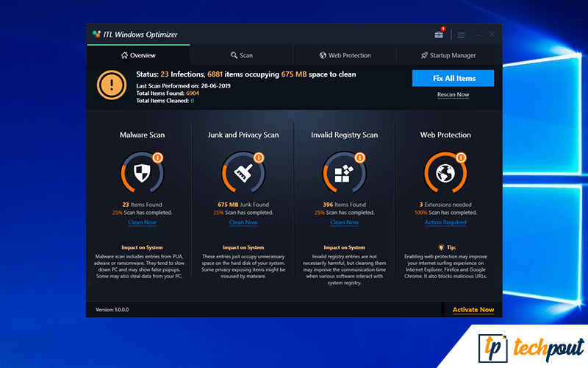Image resolution: width=588 pixels, height=368 pixels.
Task: Click the info badge on Invalid Registry Scan
Action: 360,158
